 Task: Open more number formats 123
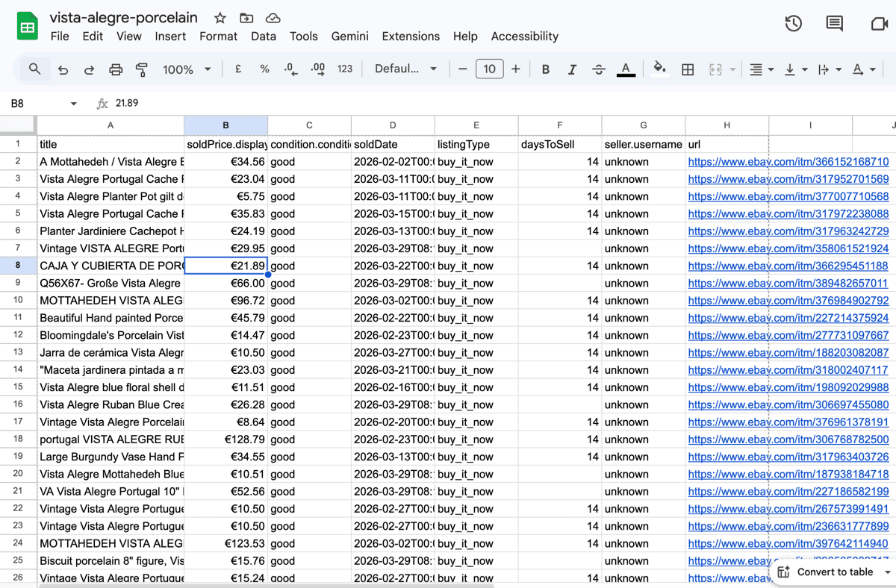pos(345,69)
